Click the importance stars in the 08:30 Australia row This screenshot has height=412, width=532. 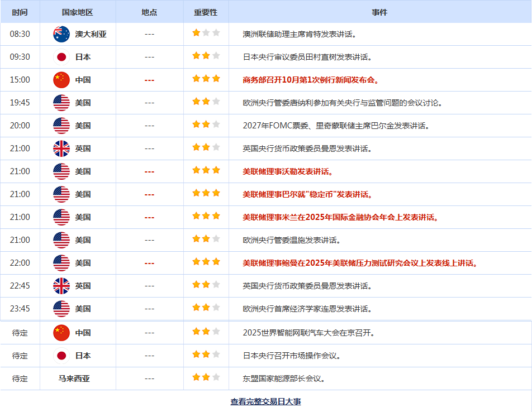pos(206,33)
